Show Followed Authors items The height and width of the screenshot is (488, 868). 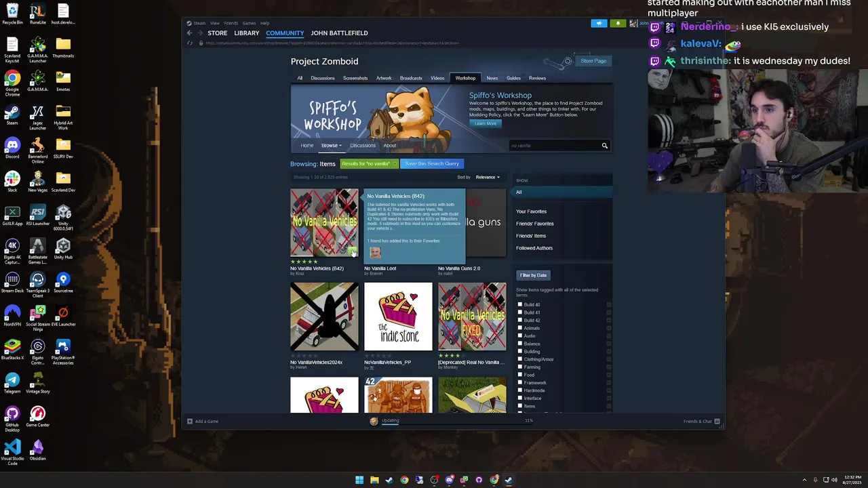534,248
